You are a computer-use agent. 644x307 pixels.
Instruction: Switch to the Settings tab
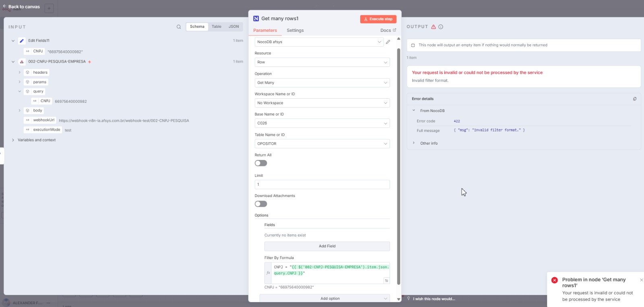coord(295,31)
